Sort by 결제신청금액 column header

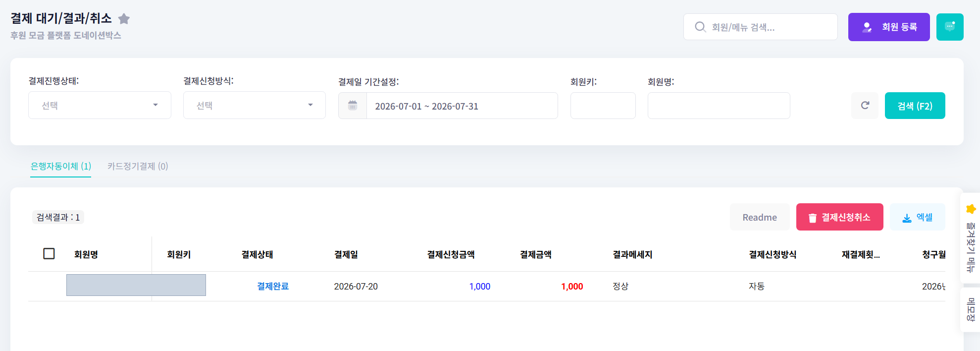451,254
